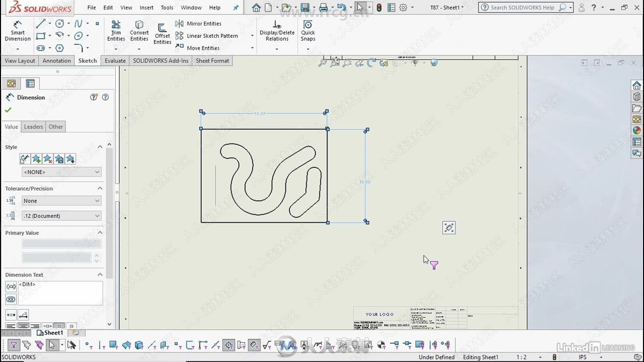This screenshot has height=362, width=644.
Task: Select the Smart Dimension tool
Action: pyautogui.click(x=18, y=31)
